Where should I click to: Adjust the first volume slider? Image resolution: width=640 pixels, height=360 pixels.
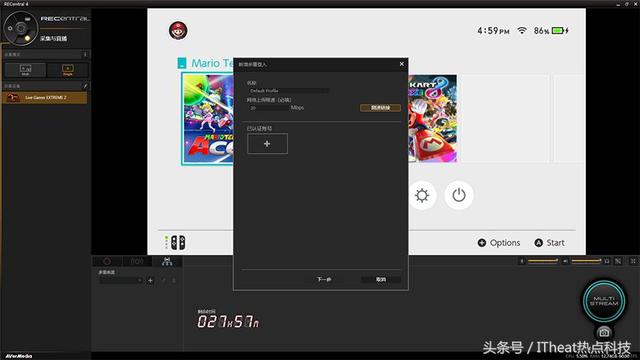(542, 260)
